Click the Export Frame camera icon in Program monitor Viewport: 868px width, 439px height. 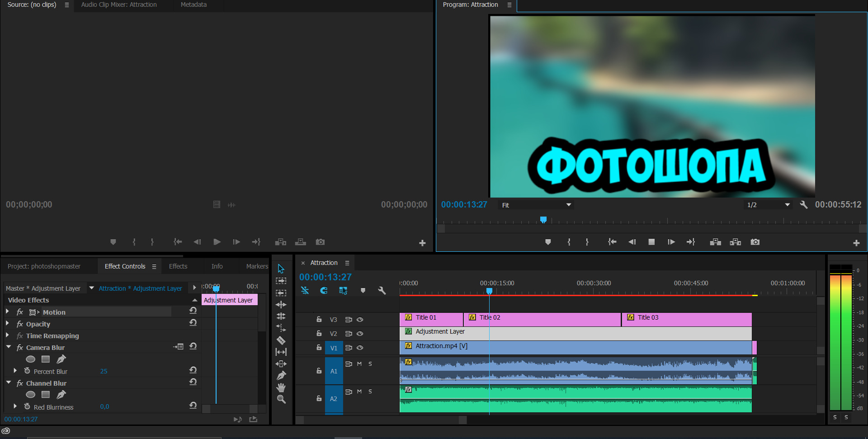(755, 242)
